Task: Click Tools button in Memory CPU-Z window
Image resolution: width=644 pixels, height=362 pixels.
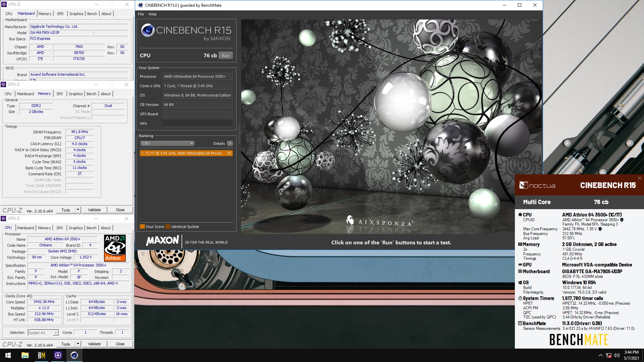Action: 66,210
